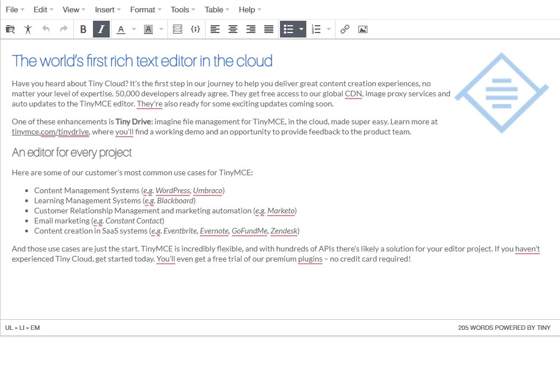Toggle the numbered list button
560x392 pixels.
pos(316,29)
